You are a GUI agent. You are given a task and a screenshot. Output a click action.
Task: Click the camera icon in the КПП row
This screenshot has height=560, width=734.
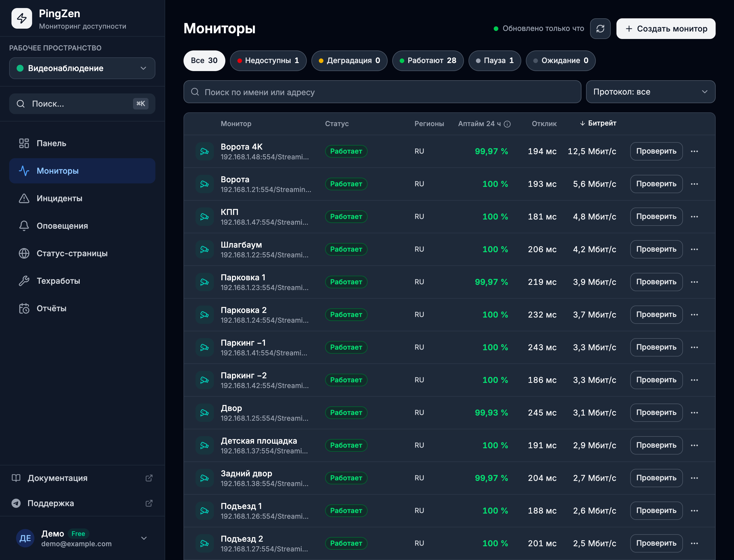(x=204, y=217)
